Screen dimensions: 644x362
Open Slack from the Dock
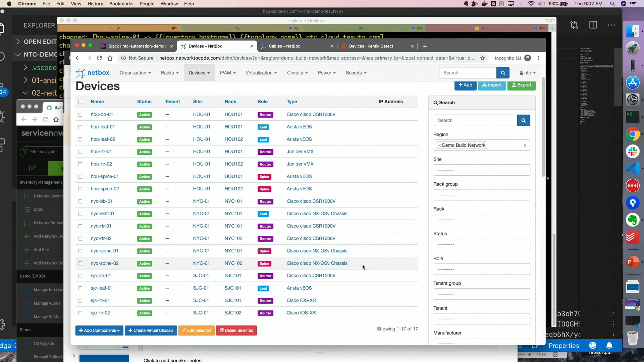click(x=632, y=151)
